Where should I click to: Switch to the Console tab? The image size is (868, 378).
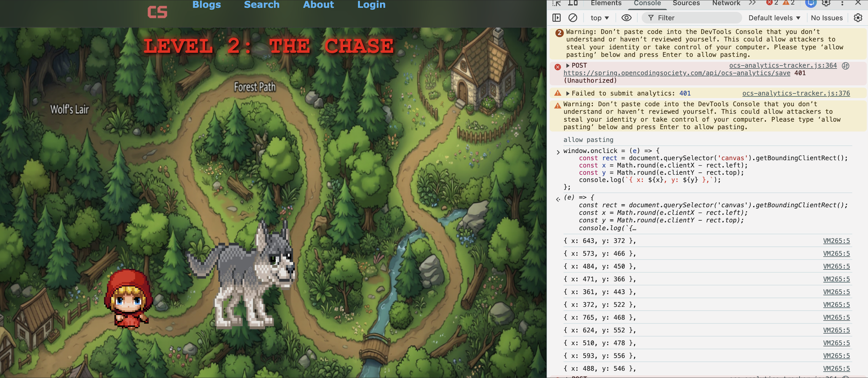[x=647, y=3]
